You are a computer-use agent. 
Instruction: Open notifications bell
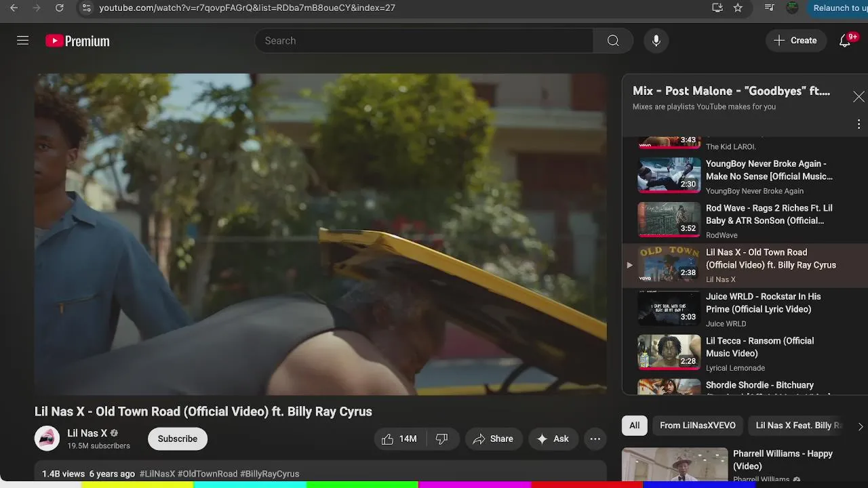[x=845, y=41]
